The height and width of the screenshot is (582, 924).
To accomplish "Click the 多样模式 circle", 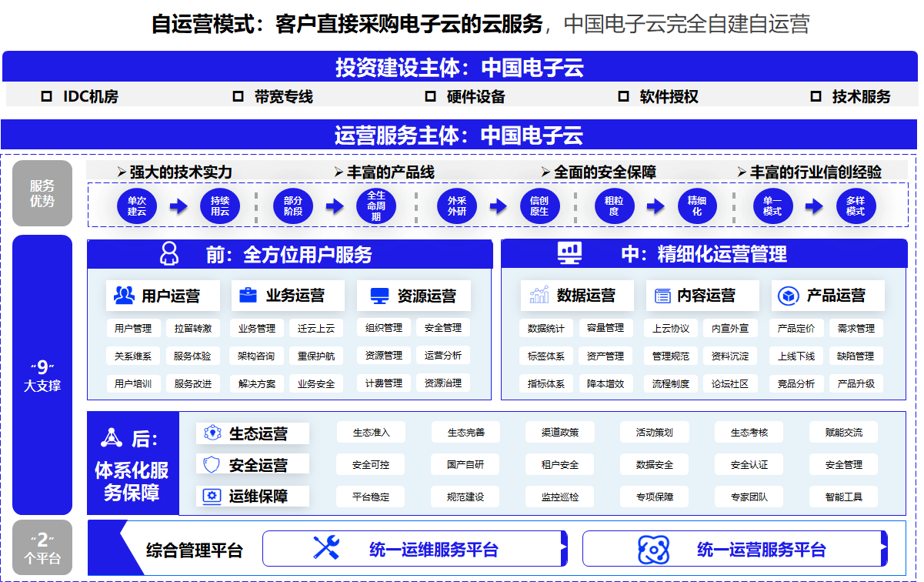I will [856, 206].
